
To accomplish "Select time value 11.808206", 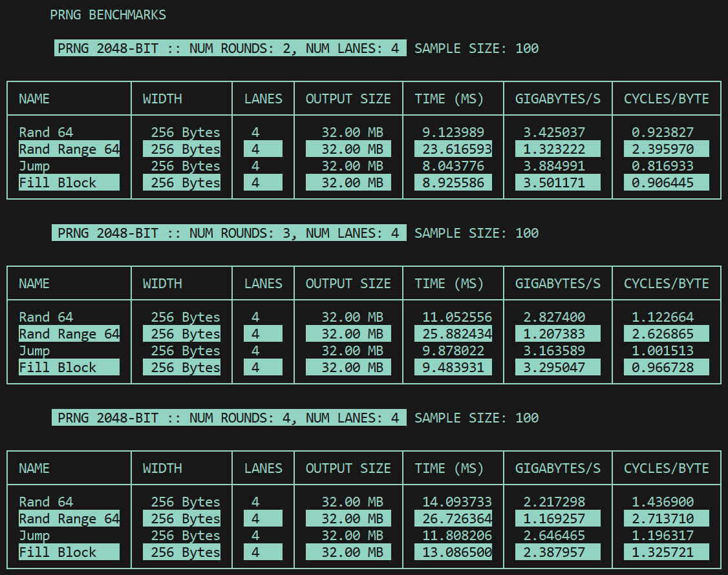I will click(x=457, y=535).
